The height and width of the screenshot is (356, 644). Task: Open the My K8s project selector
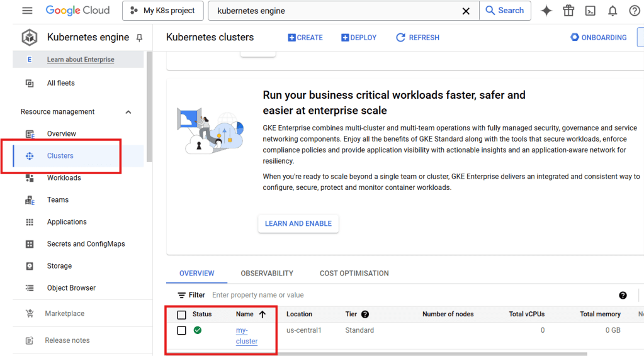pyautogui.click(x=163, y=11)
